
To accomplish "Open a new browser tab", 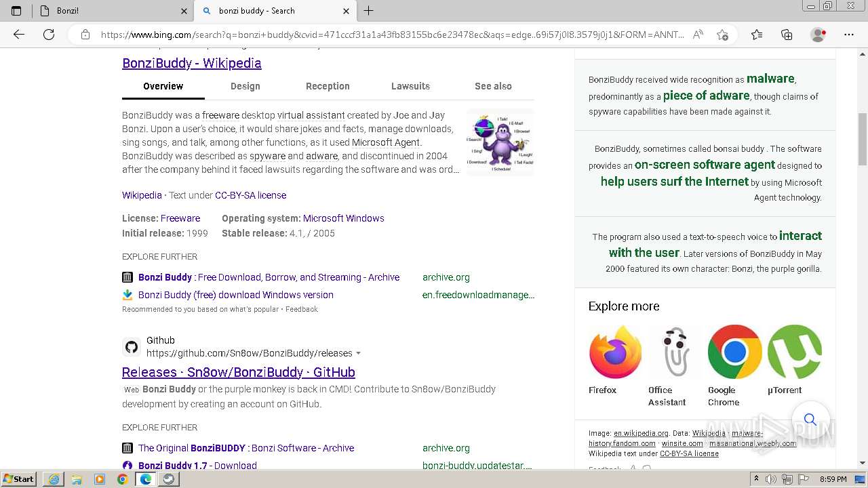I will 368,11.
